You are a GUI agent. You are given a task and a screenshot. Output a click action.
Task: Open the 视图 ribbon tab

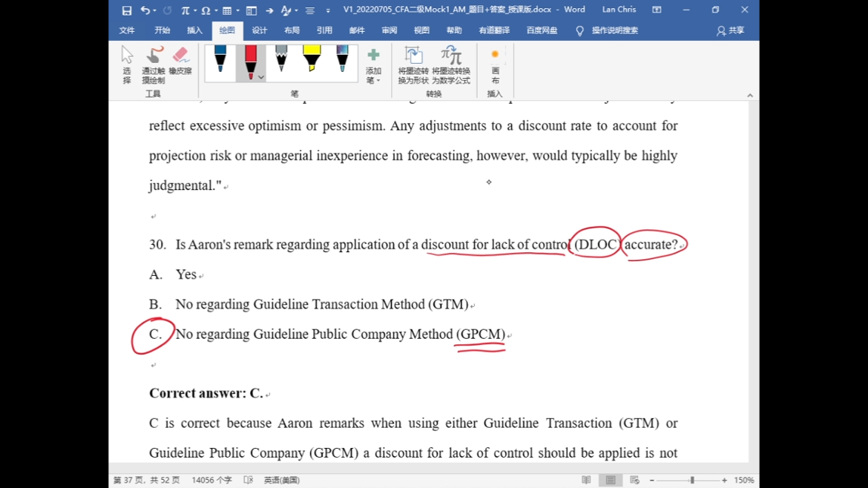(x=422, y=30)
